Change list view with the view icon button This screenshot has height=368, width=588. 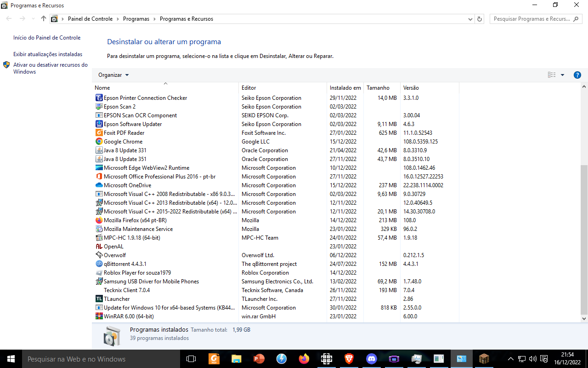tap(552, 75)
